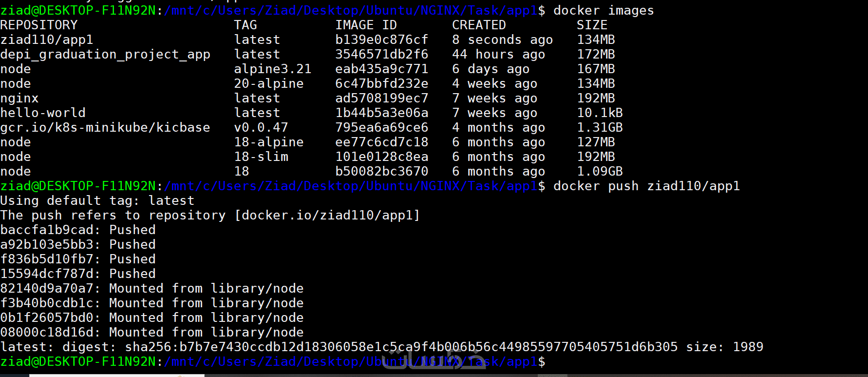868x377 pixels.
Task: Select image ID ad5708199ec7
Action: tap(382, 98)
